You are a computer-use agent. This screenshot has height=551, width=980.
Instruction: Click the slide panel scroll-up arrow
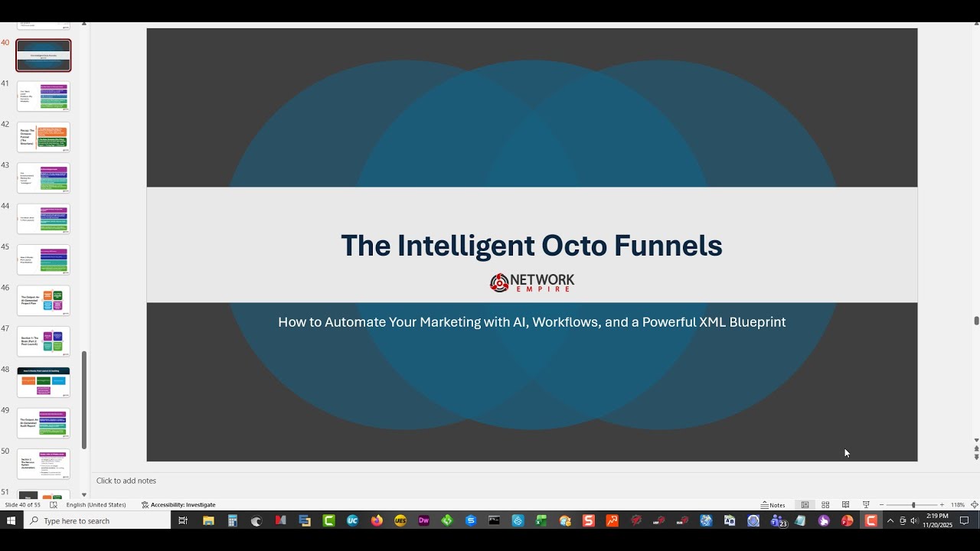coord(84,25)
